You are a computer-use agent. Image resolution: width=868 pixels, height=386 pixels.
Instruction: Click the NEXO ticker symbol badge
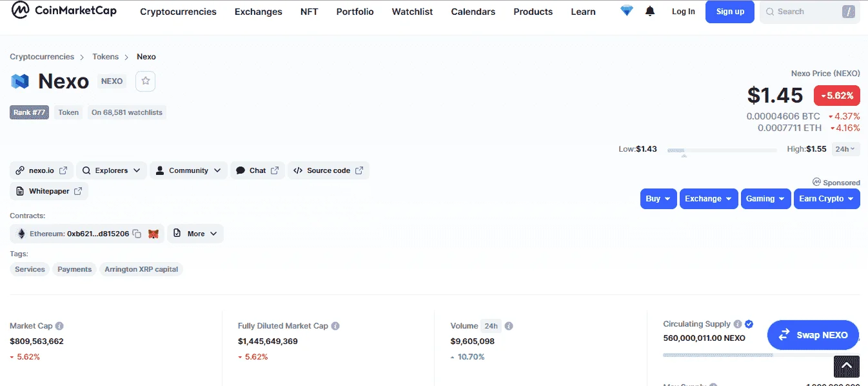tap(112, 81)
